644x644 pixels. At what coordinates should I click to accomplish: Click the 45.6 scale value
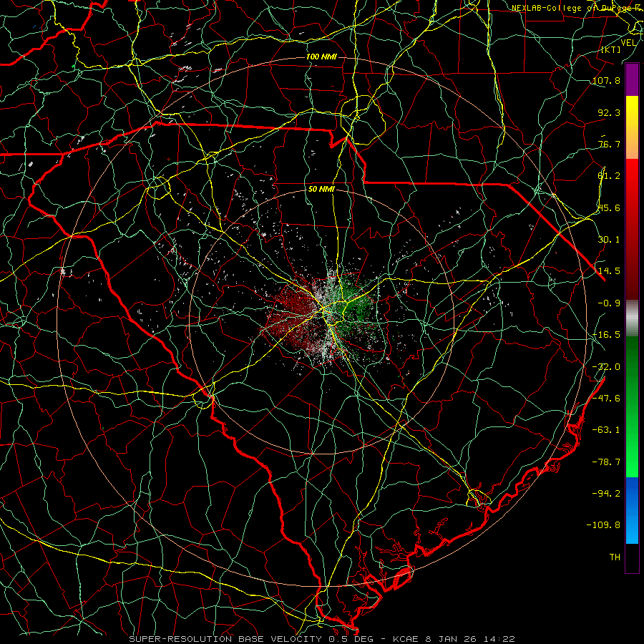click(x=609, y=208)
